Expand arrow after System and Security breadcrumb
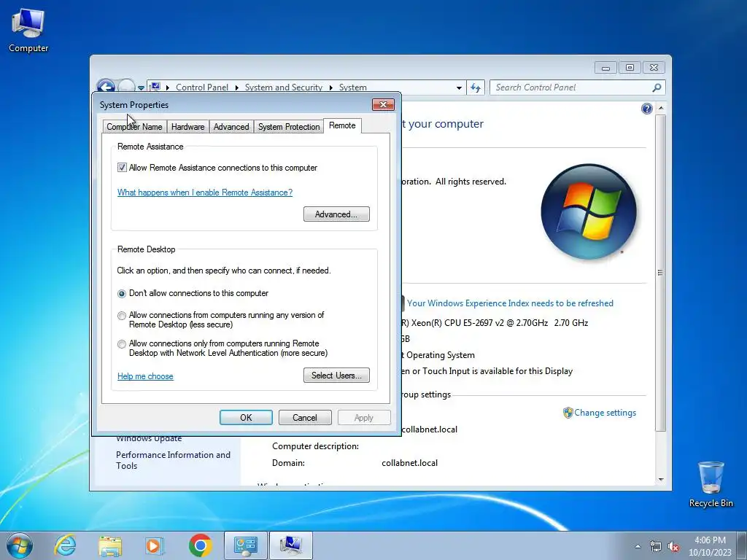Viewport: 747px width, 560px height. (330, 87)
